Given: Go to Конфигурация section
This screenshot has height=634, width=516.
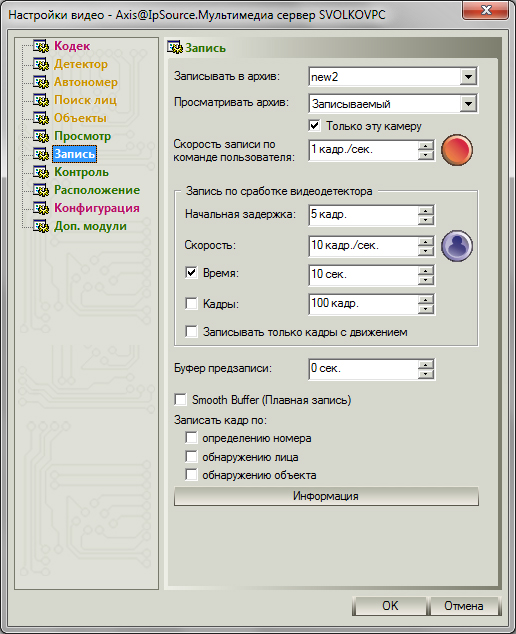Looking at the screenshot, I should coord(97,208).
